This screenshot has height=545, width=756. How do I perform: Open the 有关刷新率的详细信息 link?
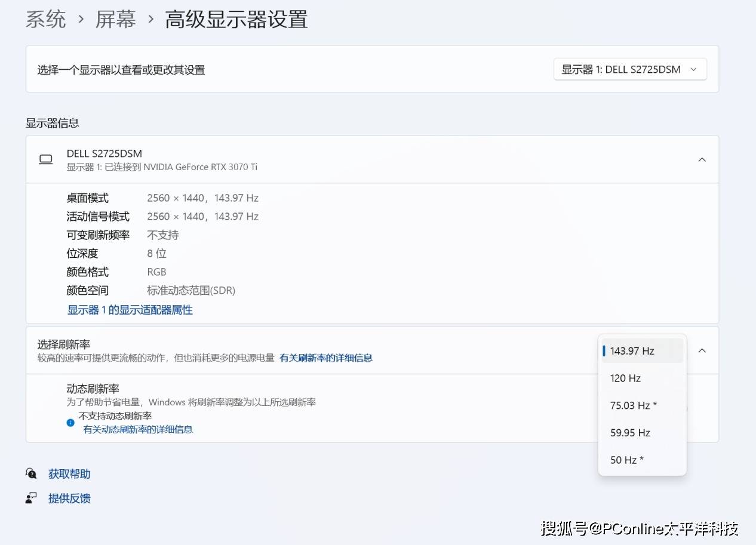[326, 358]
